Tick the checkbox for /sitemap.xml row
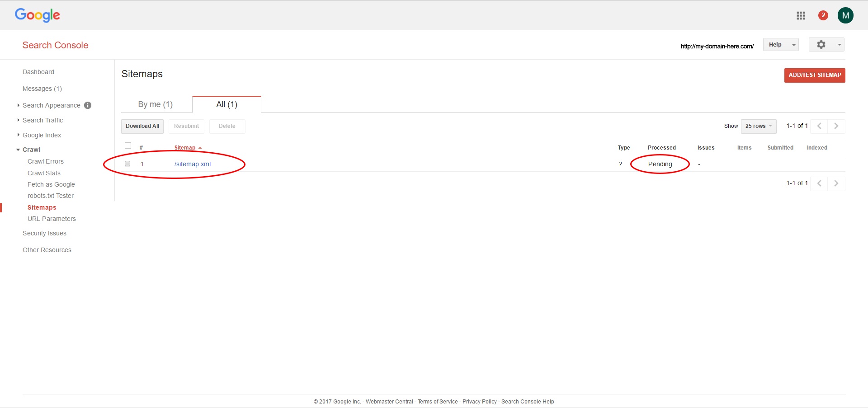868x408 pixels. click(x=127, y=164)
